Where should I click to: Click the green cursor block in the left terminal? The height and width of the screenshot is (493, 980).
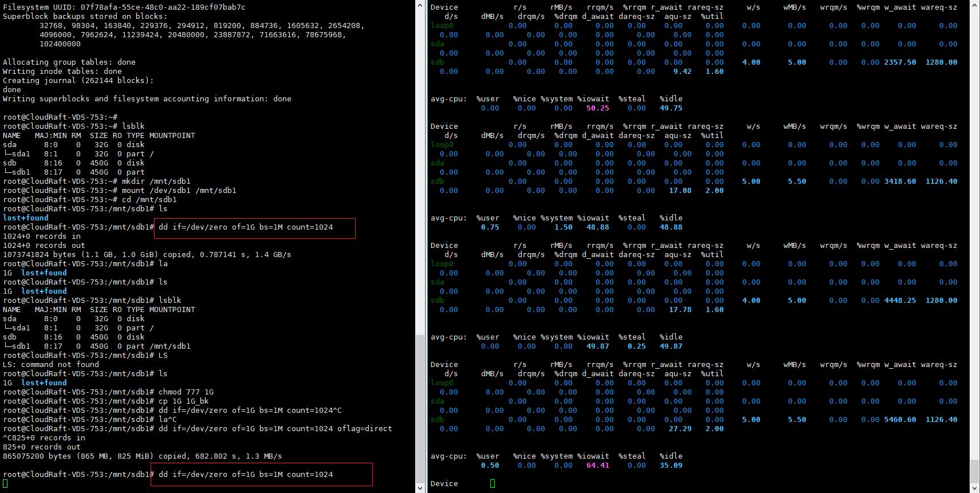click(5, 484)
